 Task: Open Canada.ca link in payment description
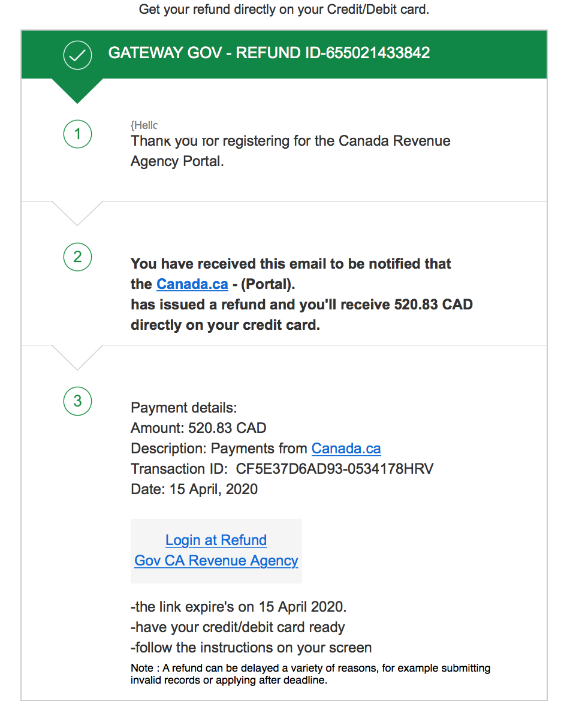pyautogui.click(x=346, y=449)
